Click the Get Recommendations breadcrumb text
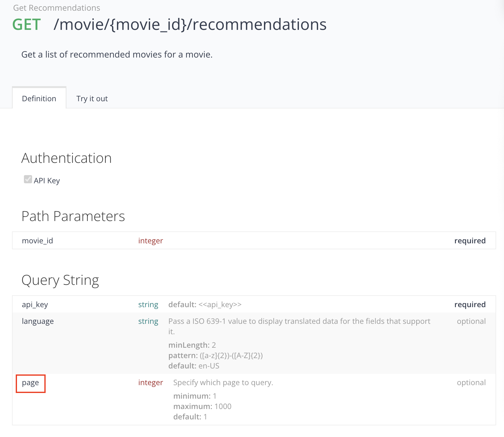 coord(57,8)
